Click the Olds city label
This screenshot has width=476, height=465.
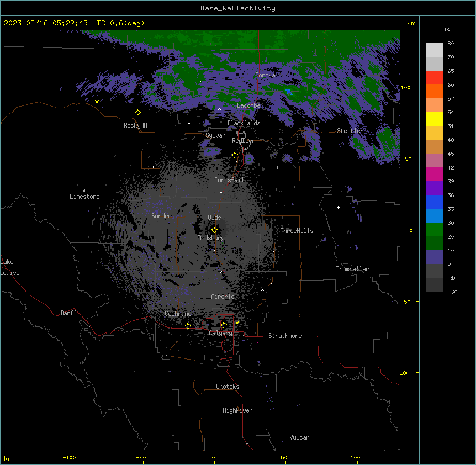214,218
